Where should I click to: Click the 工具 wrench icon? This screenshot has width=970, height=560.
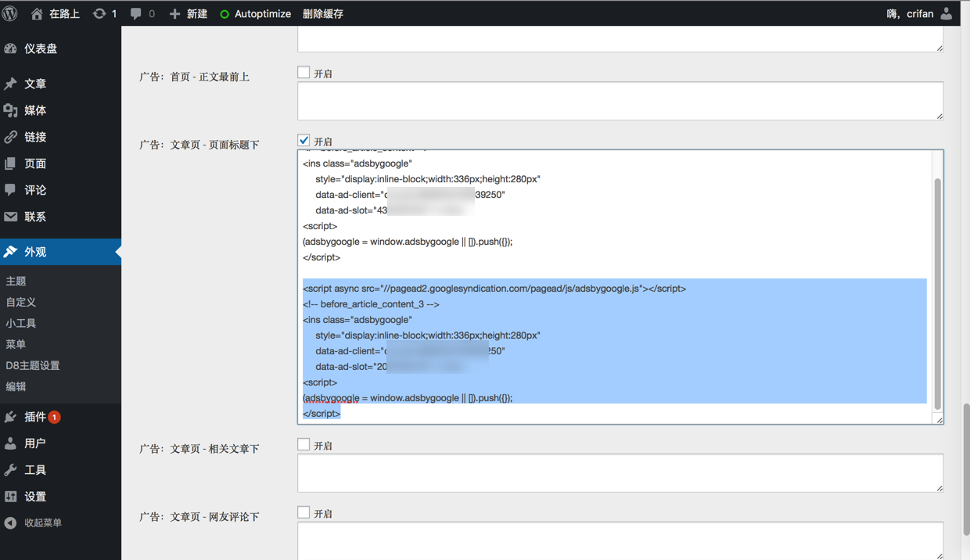(x=10, y=470)
